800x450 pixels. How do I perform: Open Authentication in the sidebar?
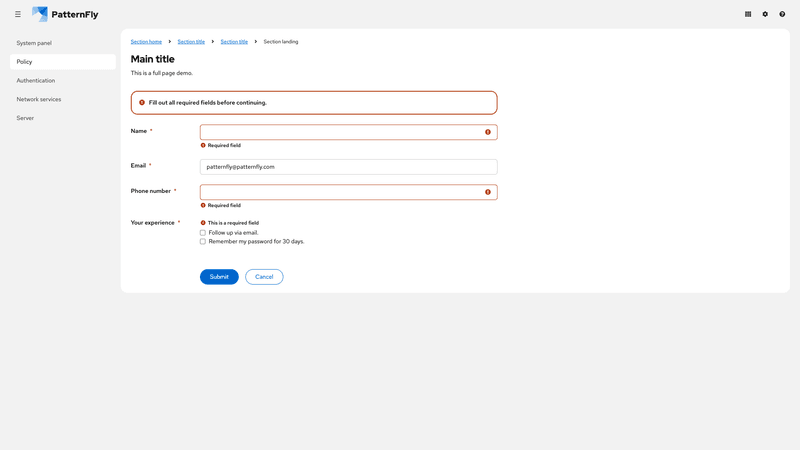tap(36, 80)
